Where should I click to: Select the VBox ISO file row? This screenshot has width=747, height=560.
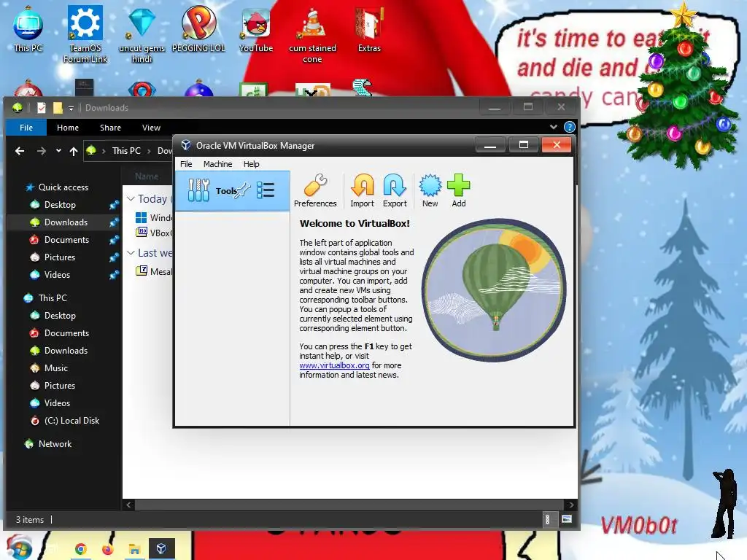155,233
